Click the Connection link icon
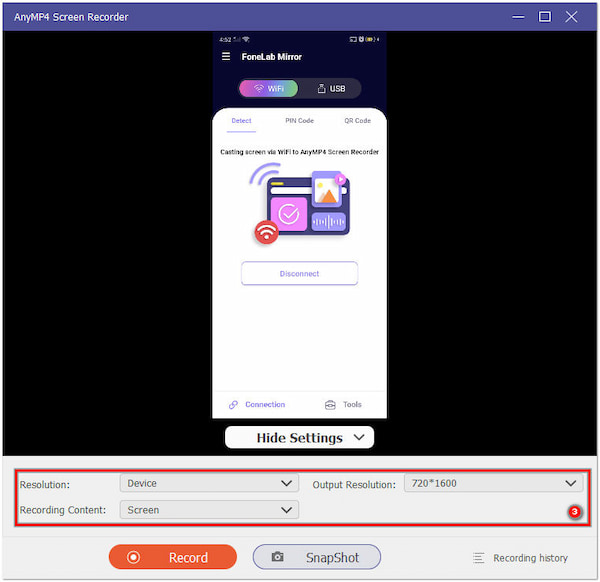 coord(233,405)
